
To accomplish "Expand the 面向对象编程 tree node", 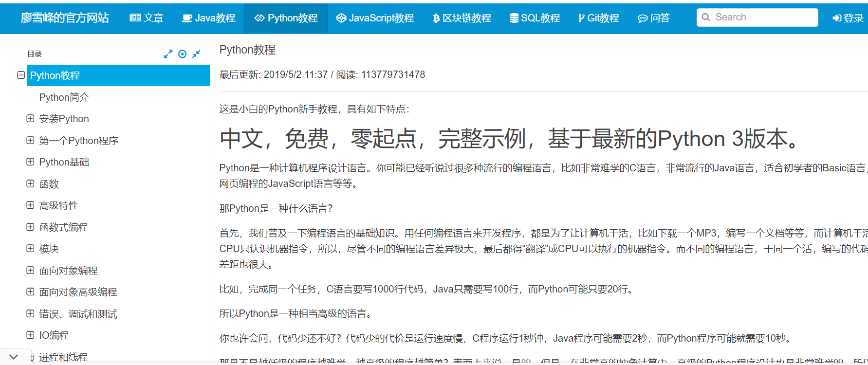I will [x=30, y=270].
